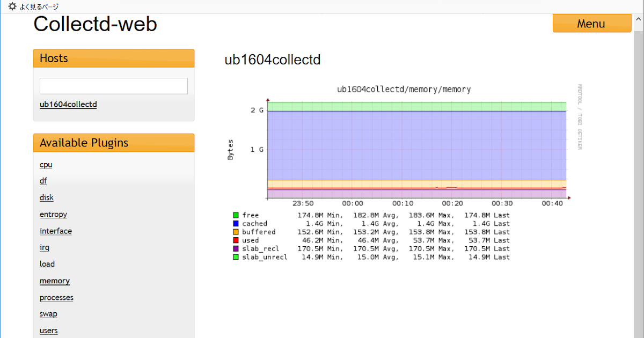The image size is (644, 338).
Task: Open load average graphs
Action: point(47,264)
